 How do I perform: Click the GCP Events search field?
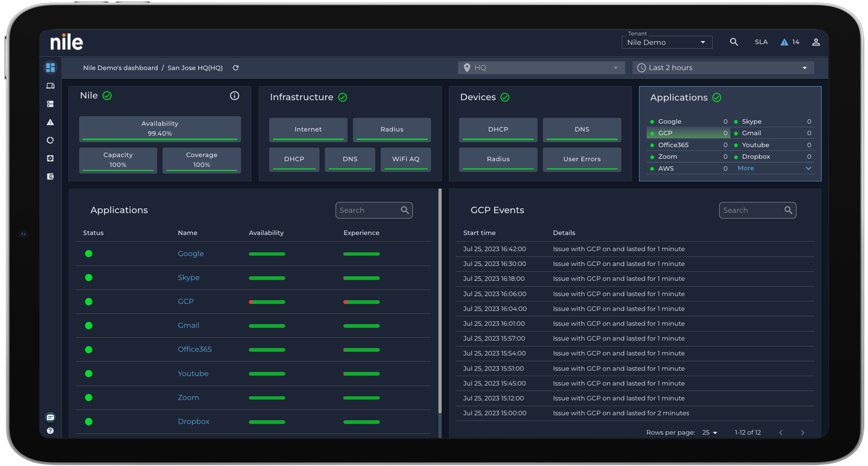click(757, 210)
